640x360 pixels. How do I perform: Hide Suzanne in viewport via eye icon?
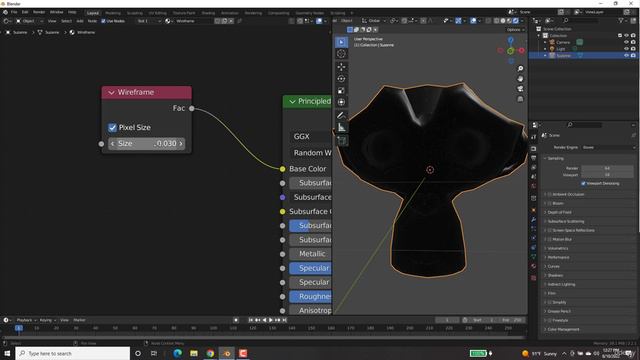coord(627,55)
